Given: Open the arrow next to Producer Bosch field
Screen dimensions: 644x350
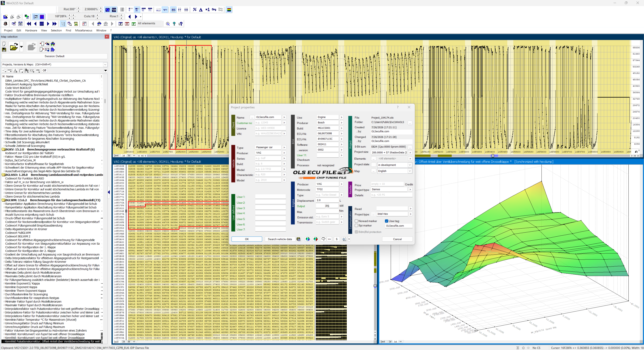Looking at the screenshot, I should click(341, 123).
